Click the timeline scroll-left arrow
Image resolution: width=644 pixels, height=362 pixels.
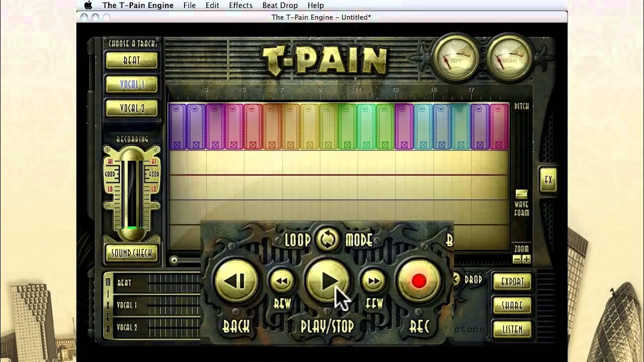174,260
